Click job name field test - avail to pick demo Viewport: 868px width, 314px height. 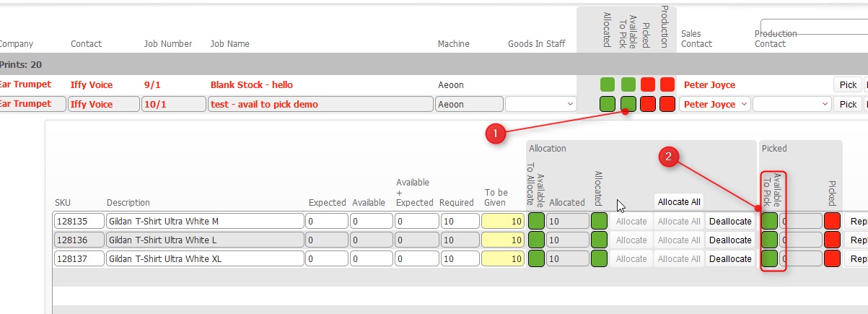(x=320, y=104)
